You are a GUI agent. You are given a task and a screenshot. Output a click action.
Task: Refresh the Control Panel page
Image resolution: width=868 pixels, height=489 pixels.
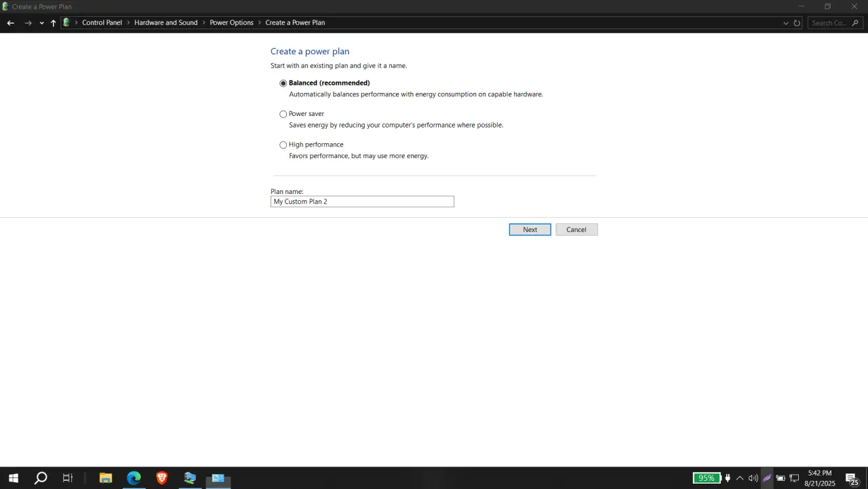[797, 23]
